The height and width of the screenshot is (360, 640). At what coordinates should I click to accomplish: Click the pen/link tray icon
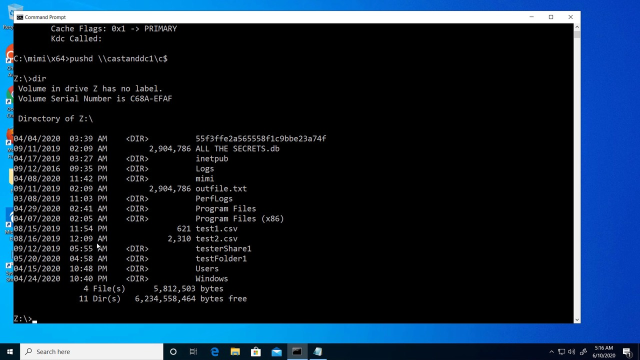584,352
